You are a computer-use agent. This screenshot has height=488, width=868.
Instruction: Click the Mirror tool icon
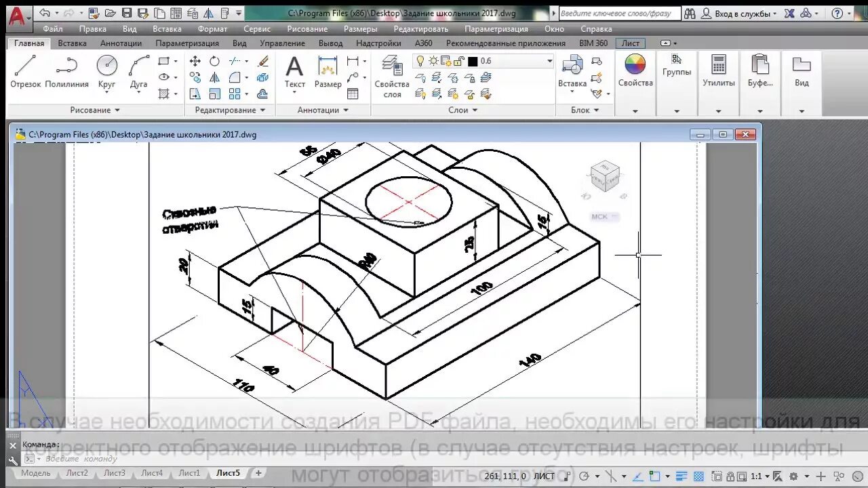coord(214,78)
